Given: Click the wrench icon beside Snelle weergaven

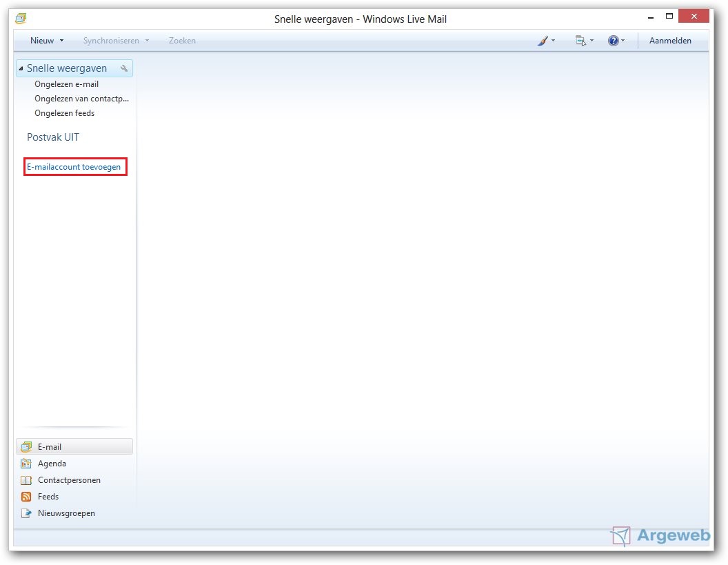Looking at the screenshot, I should [124, 68].
